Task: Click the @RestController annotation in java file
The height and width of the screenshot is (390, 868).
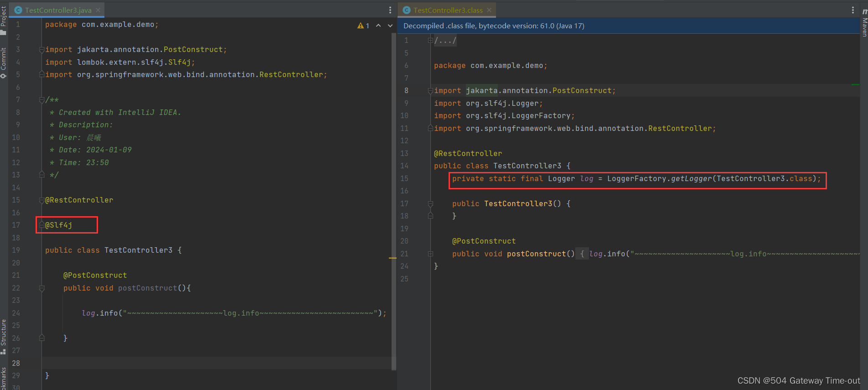Action: click(79, 200)
